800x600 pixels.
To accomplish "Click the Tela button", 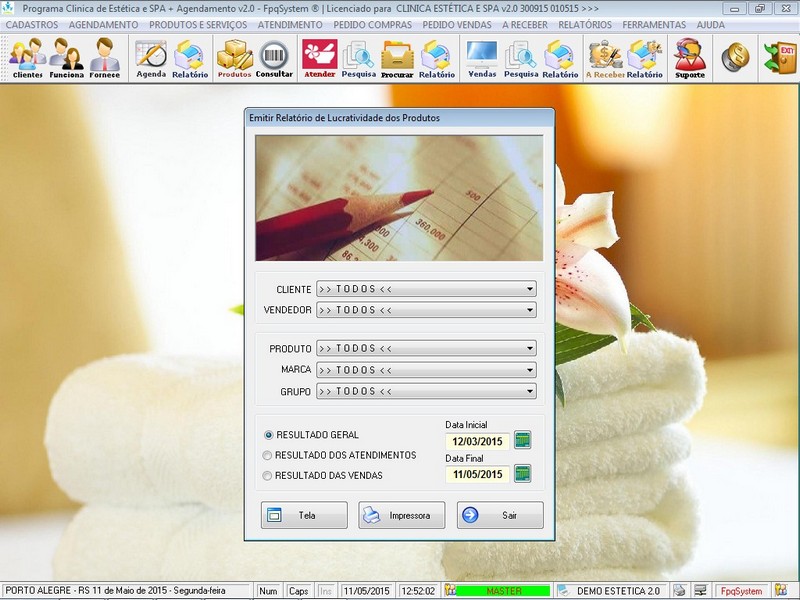I will (x=304, y=515).
